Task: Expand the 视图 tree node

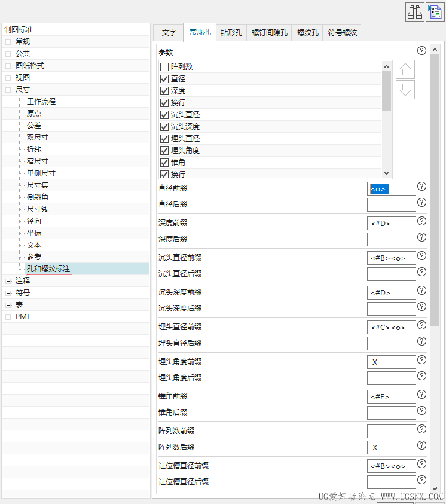Action: click(8, 78)
